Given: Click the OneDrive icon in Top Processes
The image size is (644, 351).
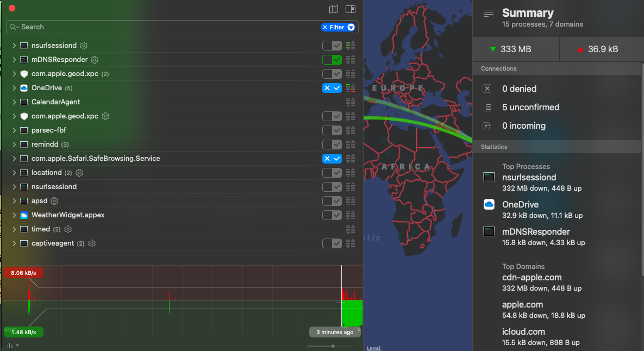Looking at the screenshot, I should [489, 204].
